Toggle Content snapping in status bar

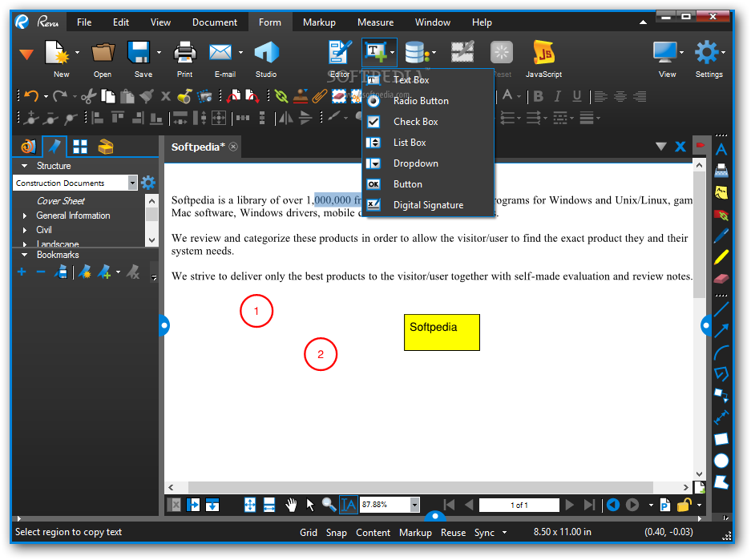373,533
